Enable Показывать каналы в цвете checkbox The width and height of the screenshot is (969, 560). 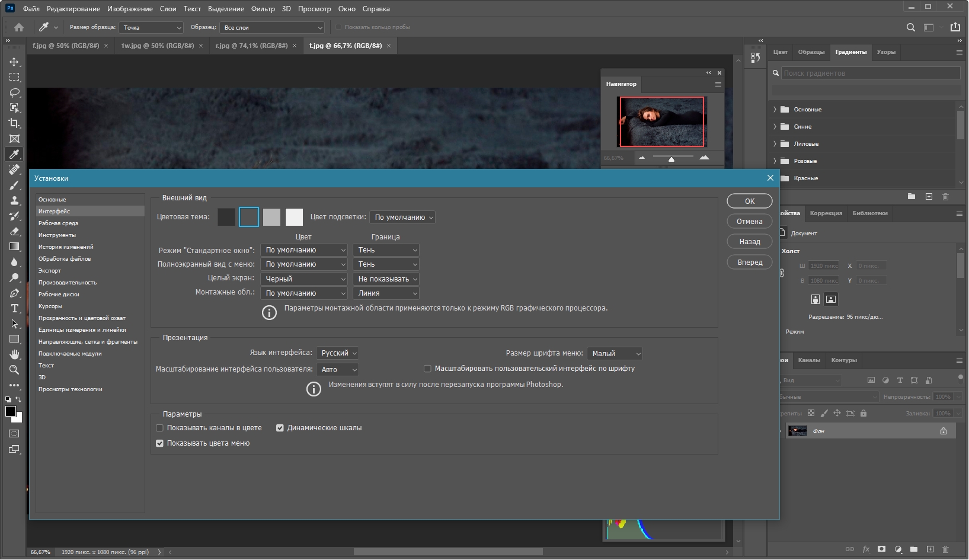pos(159,428)
